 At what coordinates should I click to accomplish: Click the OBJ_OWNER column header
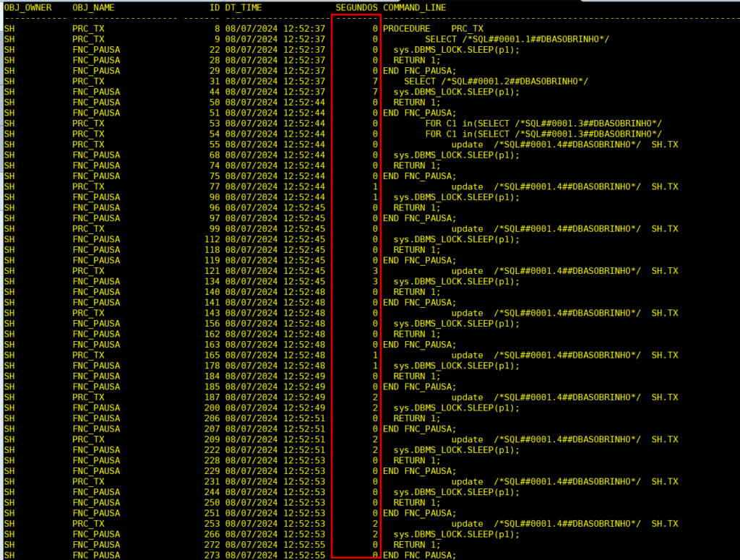pos(27,7)
